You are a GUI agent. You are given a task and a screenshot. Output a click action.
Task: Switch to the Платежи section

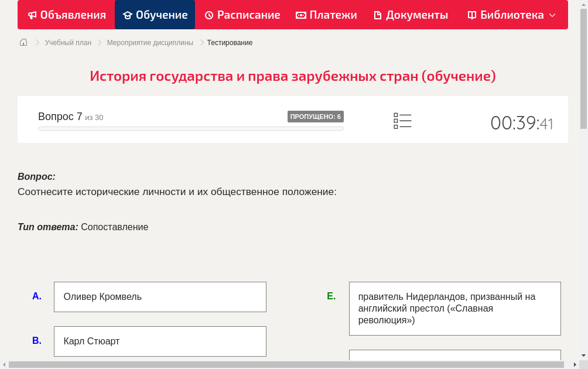(326, 15)
